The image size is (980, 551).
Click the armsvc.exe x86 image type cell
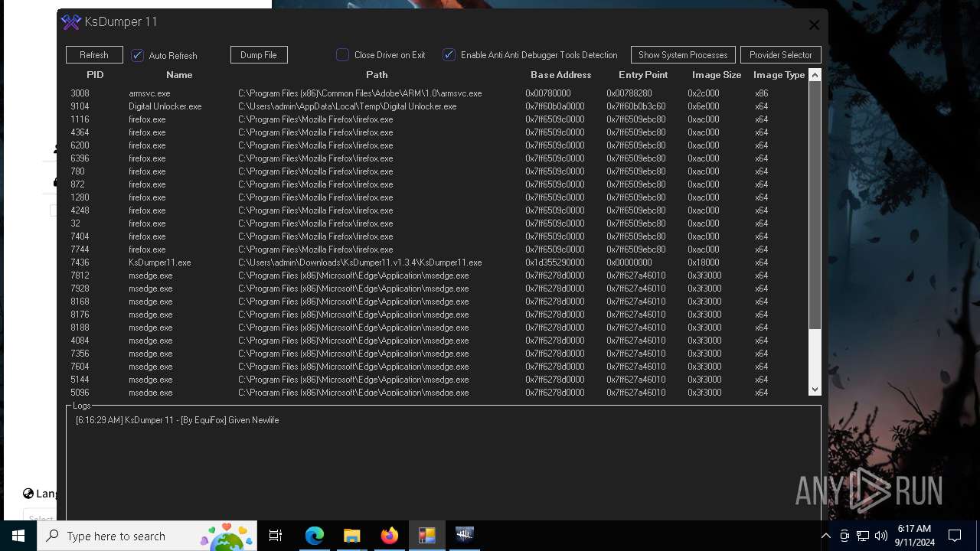pos(761,93)
